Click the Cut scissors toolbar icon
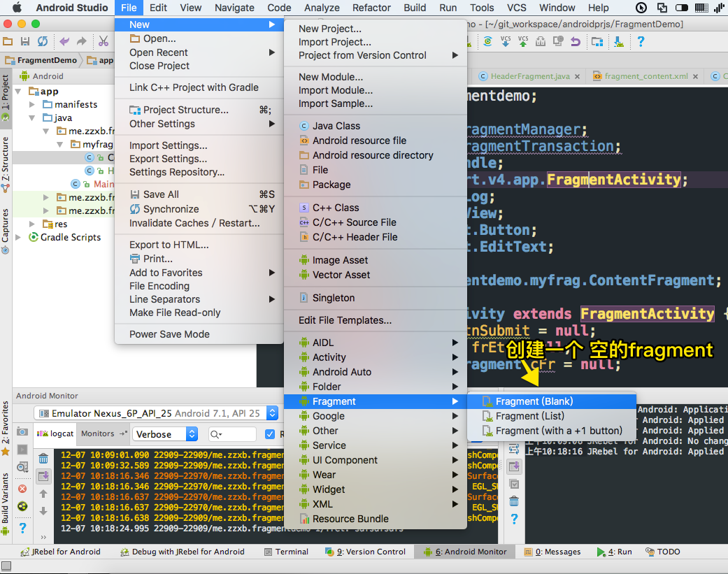 tap(103, 41)
